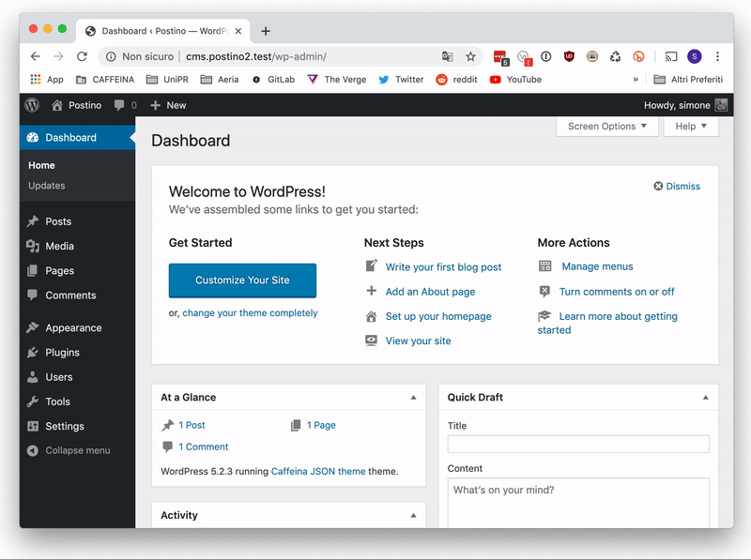Click Manage menus link
The height and width of the screenshot is (560, 751).
tap(597, 266)
